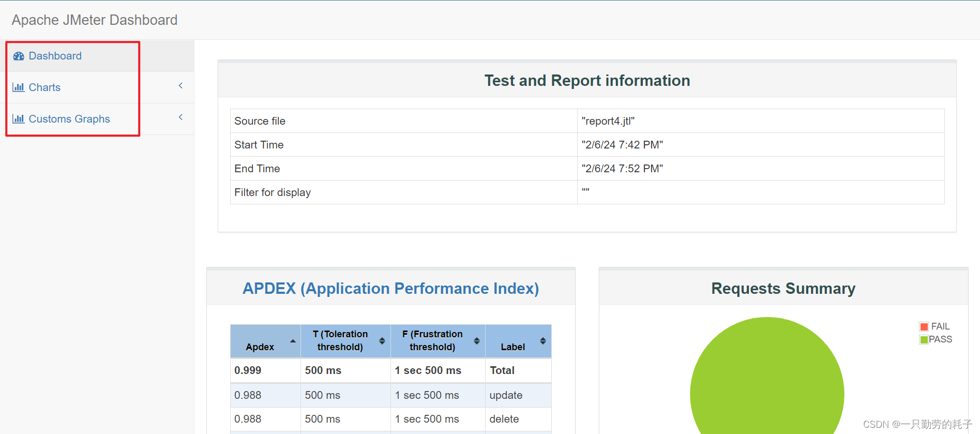Click the PASS legend label
Image resolution: width=980 pixels, height=434 pixels.
click(940, 339)
